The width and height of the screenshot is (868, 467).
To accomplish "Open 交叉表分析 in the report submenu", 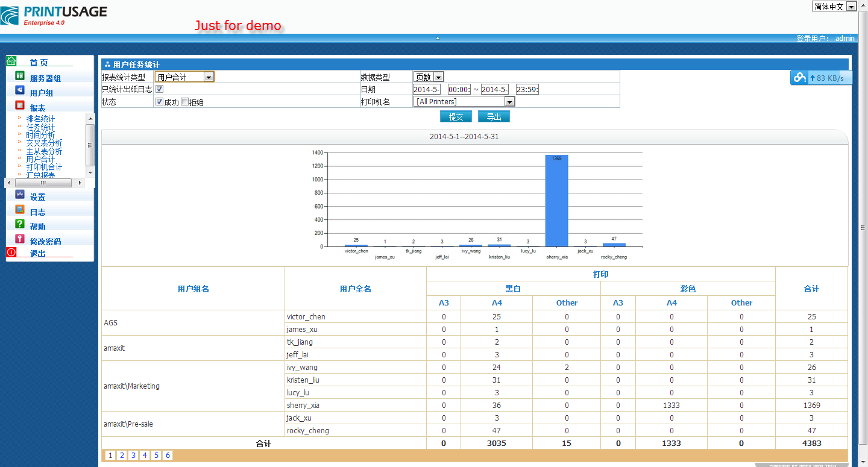I will click(44, 143).
